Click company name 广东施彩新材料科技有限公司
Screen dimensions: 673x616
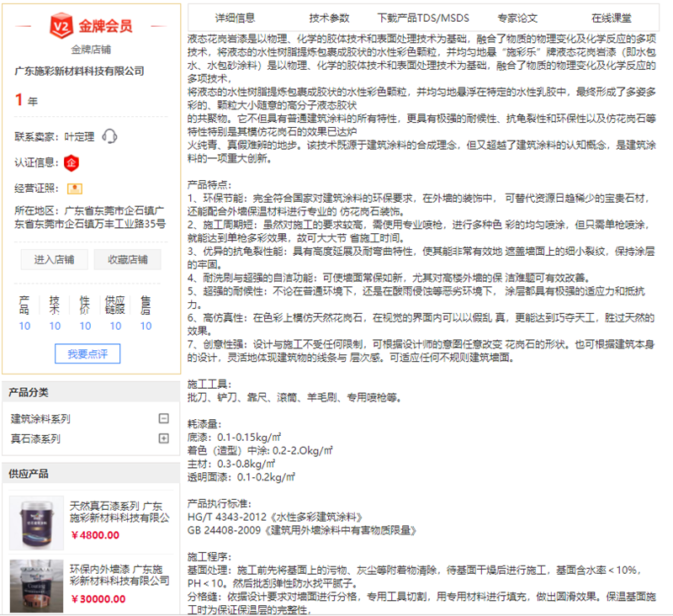[79, 71]
